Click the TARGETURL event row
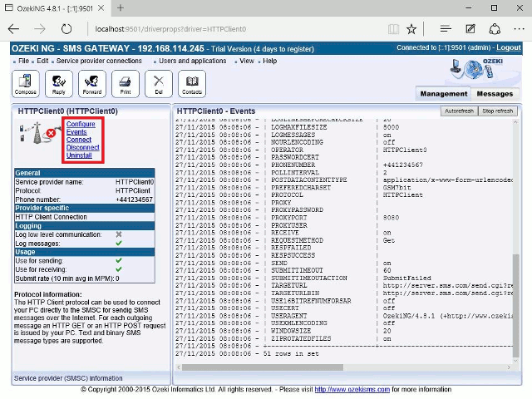 (x=344, y=286)
